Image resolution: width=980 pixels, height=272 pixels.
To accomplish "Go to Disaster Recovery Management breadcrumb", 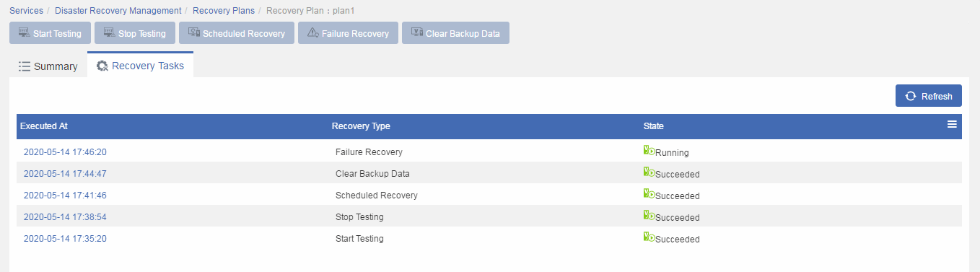I will click(x=118, y=11).
